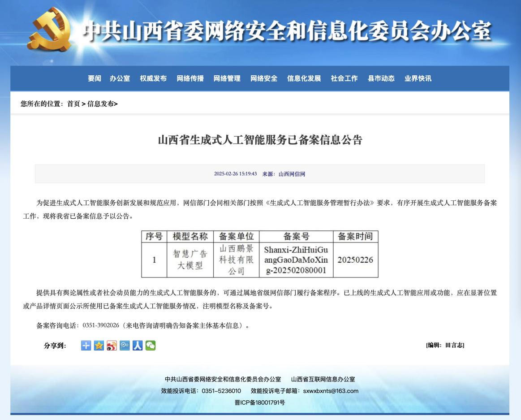Open the 要闻 menu item
Image resolution: width=521 pixels, height=420 pixels.
point(95,78)
